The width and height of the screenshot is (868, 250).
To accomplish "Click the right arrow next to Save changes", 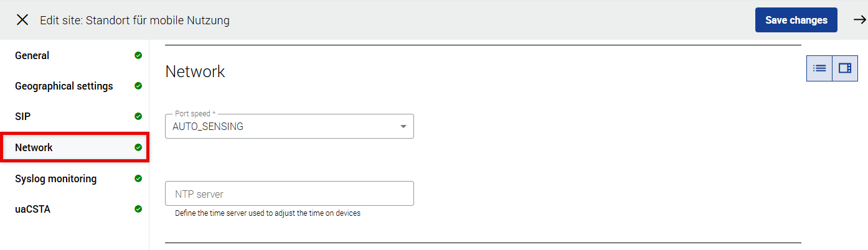I will point(859,20).
